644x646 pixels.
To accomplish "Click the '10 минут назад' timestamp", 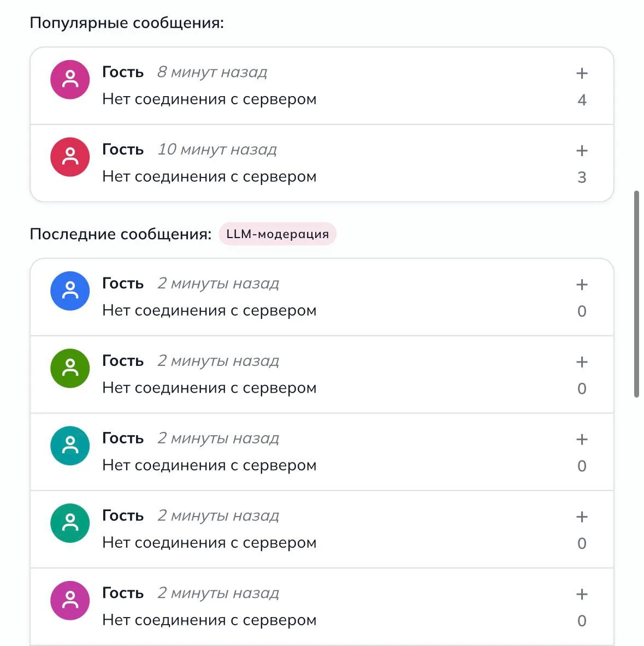I will [217, 150].
